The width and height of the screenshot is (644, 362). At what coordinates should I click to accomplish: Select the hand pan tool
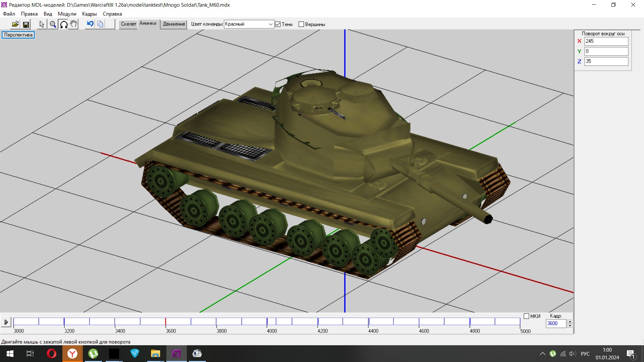pyautogui.click(x=73, y=24)
